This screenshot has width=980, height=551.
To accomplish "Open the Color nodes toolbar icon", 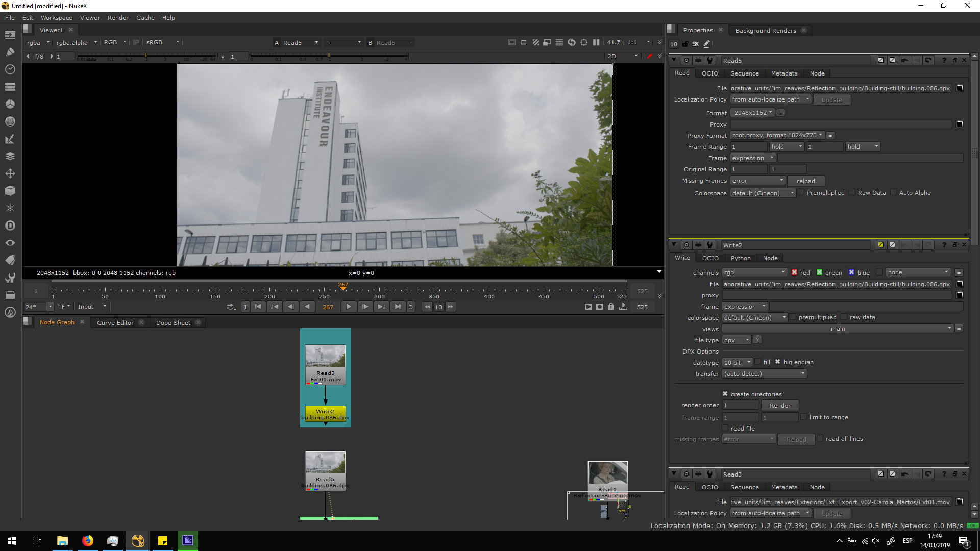I will coord(10,104).
